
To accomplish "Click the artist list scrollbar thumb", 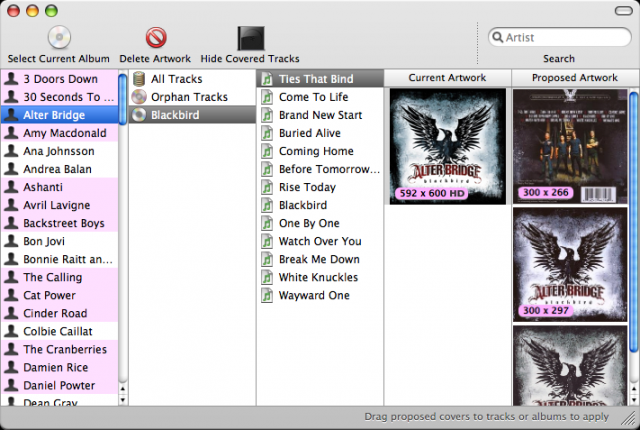I will click(122, 99).
